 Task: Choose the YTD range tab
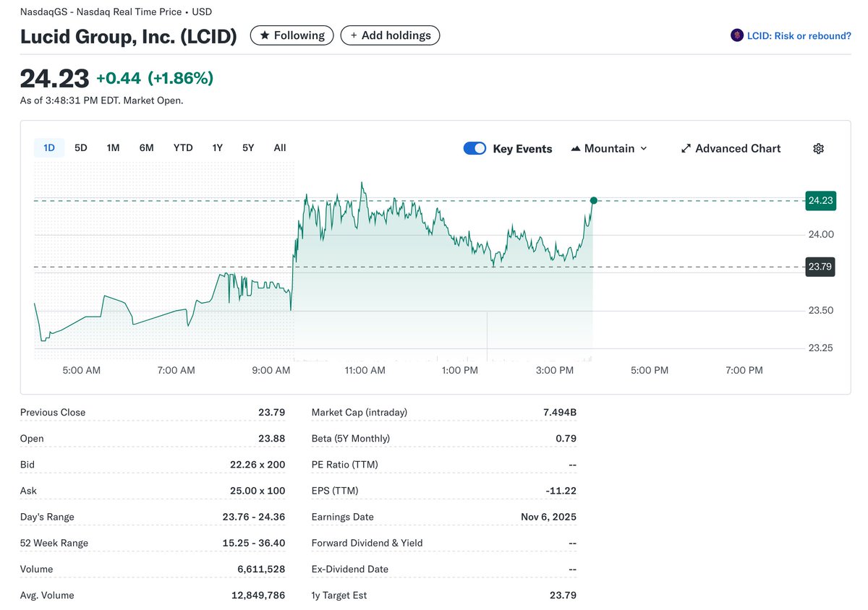pyautogui.click(x=183, y=147)
